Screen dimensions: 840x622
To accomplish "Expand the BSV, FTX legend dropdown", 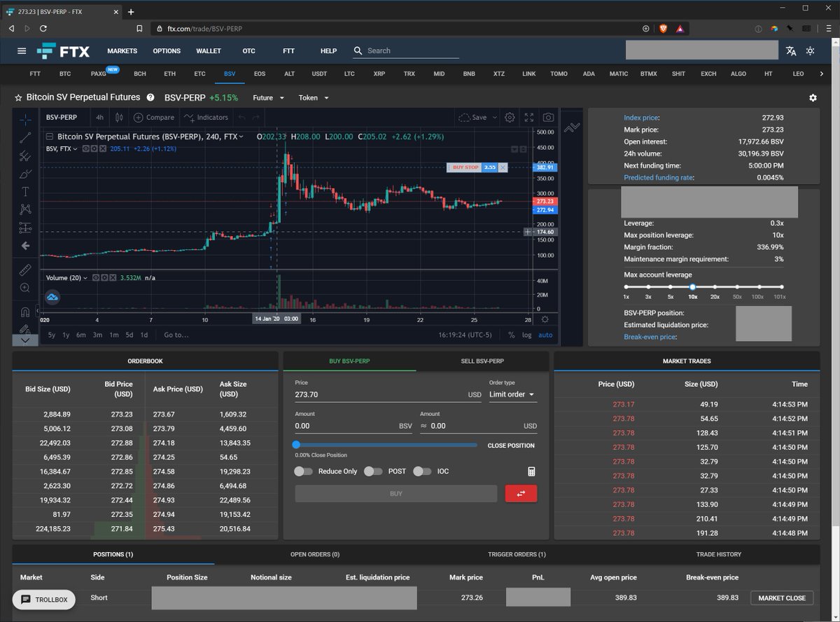I will click(x=76, y=148).
